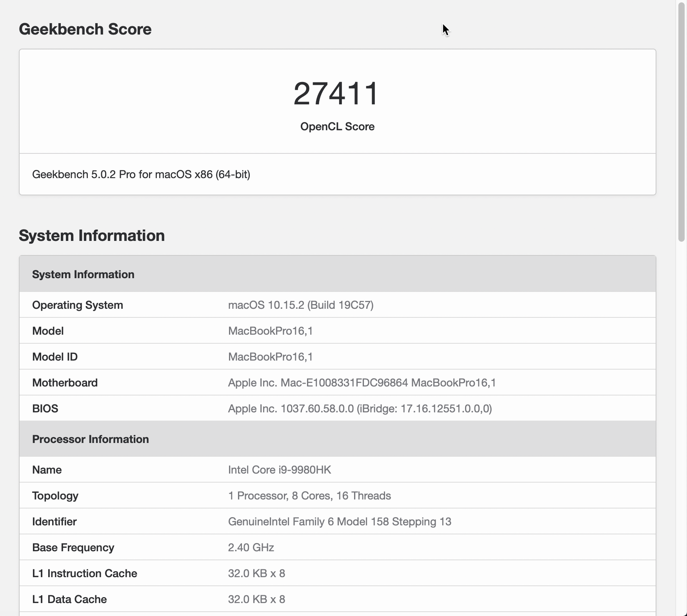Click the 27411 OpenCL score number
The height and width of the screenshot is (616, 687).
point(336,93)
